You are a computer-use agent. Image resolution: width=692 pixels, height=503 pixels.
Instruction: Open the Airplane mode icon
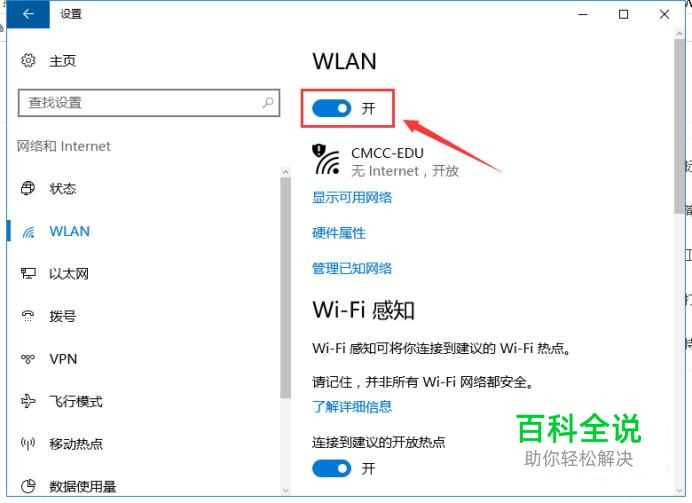click(28, 401)
